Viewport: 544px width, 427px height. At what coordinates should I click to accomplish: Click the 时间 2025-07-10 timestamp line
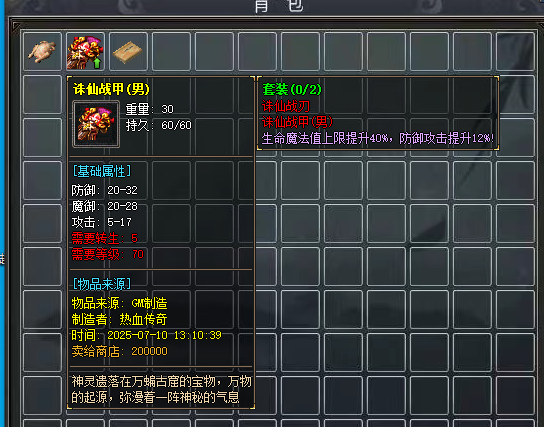[x=146, y=335]
